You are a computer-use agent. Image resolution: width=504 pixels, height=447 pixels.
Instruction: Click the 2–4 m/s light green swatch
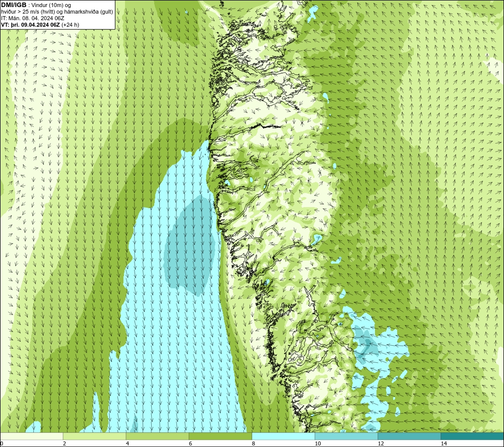pos(95,436)
